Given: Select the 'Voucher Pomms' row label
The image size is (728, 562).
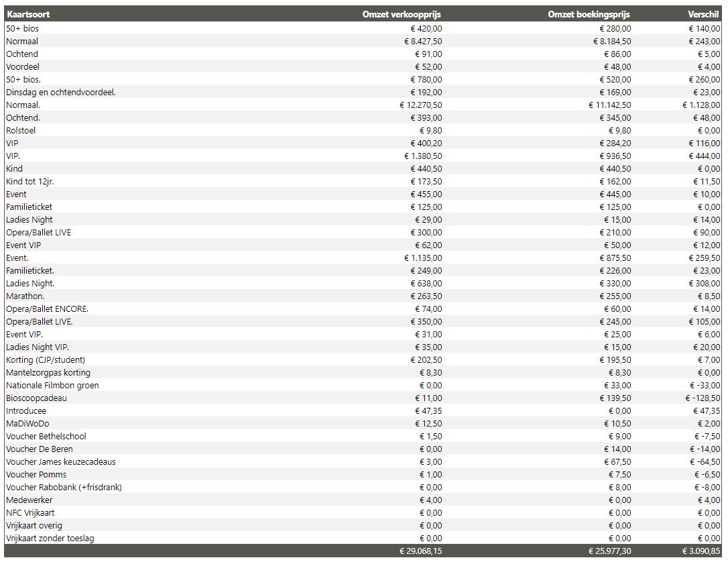Looking at the screenshot, I should coord(36,475).
